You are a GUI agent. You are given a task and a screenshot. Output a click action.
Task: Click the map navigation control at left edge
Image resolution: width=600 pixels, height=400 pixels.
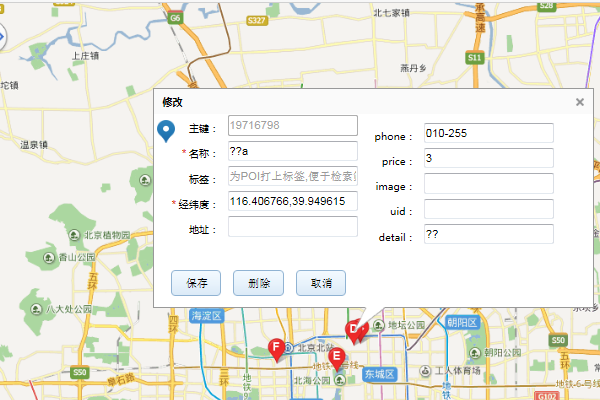click(x=2, y=37)
